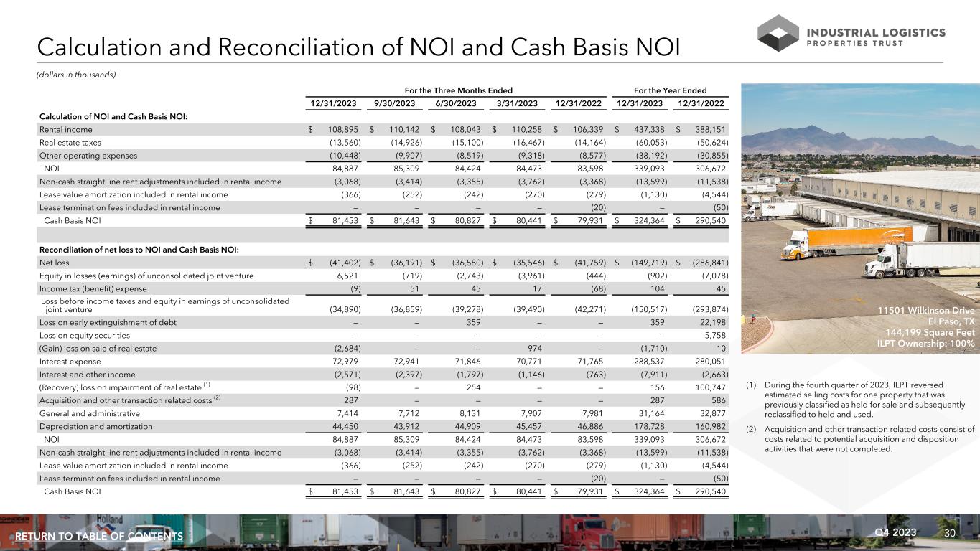Click the Industrial Logistics cube logo icon

point(779,33)
